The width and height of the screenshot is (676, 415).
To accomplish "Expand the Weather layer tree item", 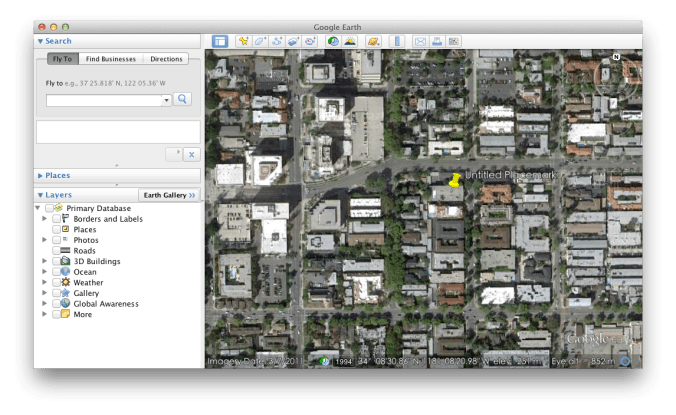I will [43, 282].
